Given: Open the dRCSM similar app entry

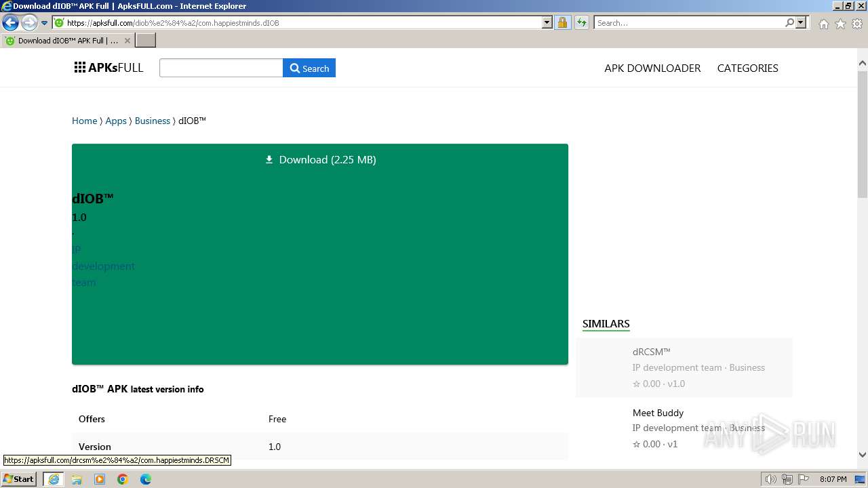Looking at the screenshot, I should tap(684, 367).
